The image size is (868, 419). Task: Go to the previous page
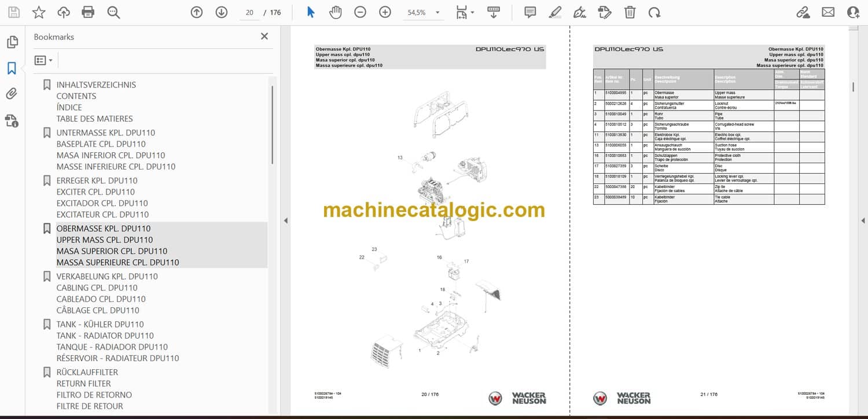pos(197,12)
